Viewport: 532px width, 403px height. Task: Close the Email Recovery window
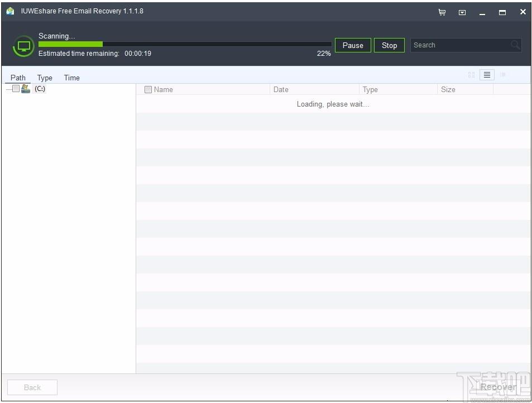(523, 12)
